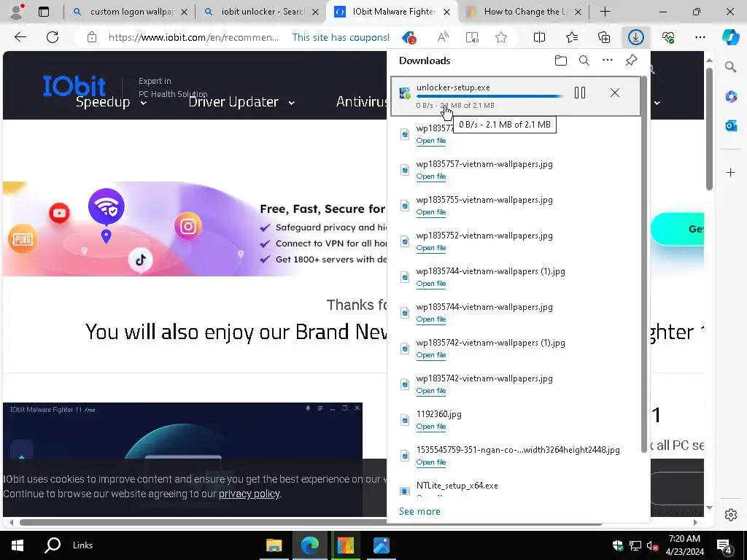
Task: Activate Read aloud icon
Action: point(443,37)
